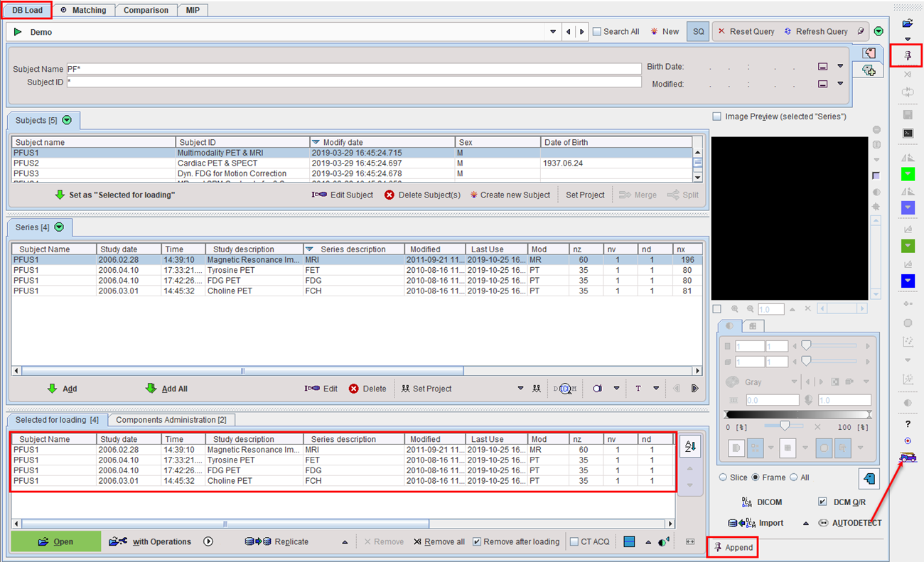This screenshot has height=562, width=924.
Task: Switch to the MIP tab
Action: point(193,10)
